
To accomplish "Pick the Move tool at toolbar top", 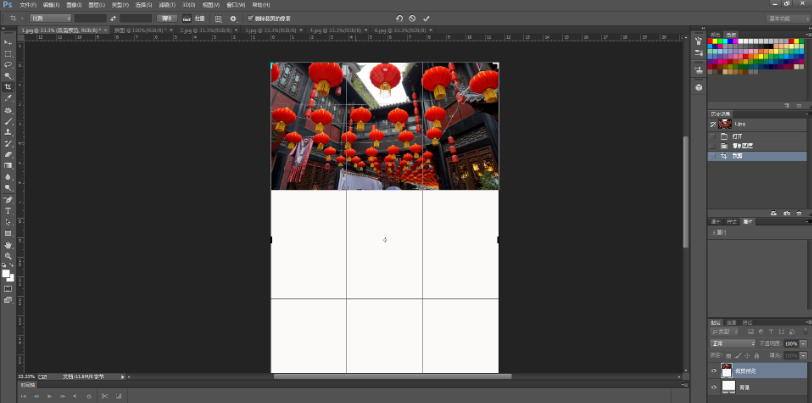I will (8, 43).
